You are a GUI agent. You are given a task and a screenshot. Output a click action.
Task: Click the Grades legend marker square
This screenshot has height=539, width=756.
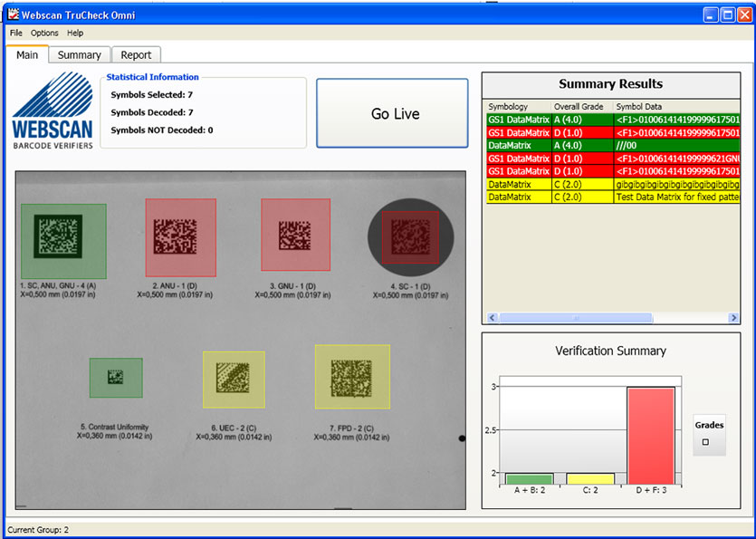point(705,442)
